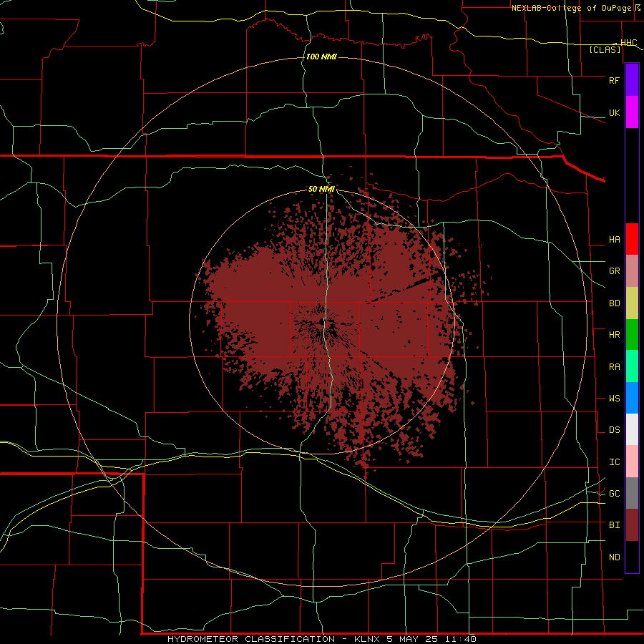
Task: Click the [CLAS] units label
Action: click(605, 49)
